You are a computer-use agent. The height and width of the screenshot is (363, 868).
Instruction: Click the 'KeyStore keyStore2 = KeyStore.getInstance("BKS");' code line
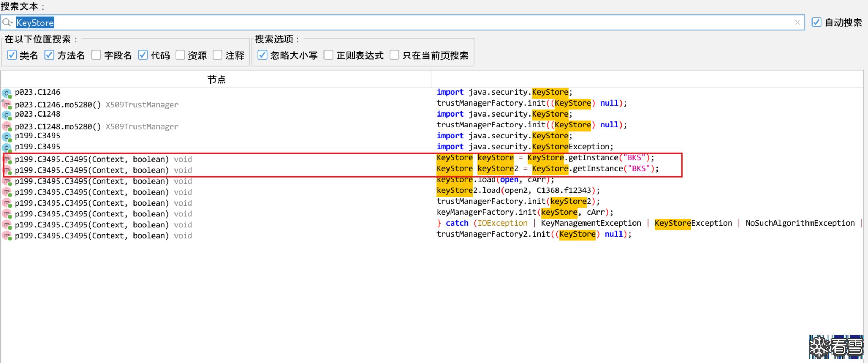(x=548, y=169)
